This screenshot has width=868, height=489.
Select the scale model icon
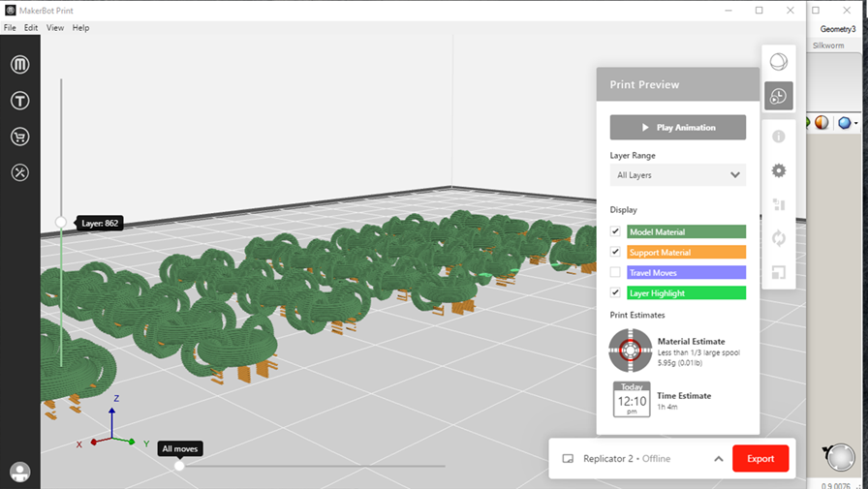click(x=778, y=272)
